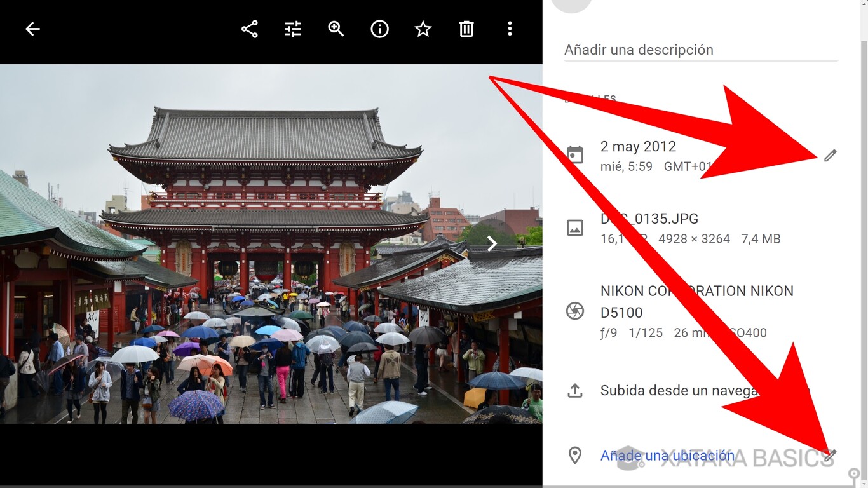Zoom into the photo
The width and height of the screenshot is (868, 488).
pyautogui.click(x=336, y=29)
